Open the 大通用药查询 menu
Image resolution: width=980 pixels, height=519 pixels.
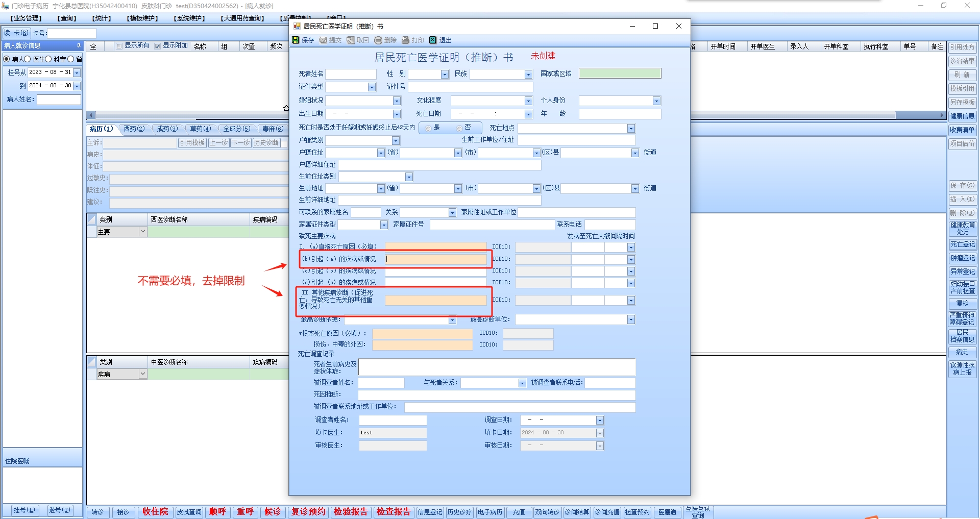pyautogui.click(x=242, y=18)
